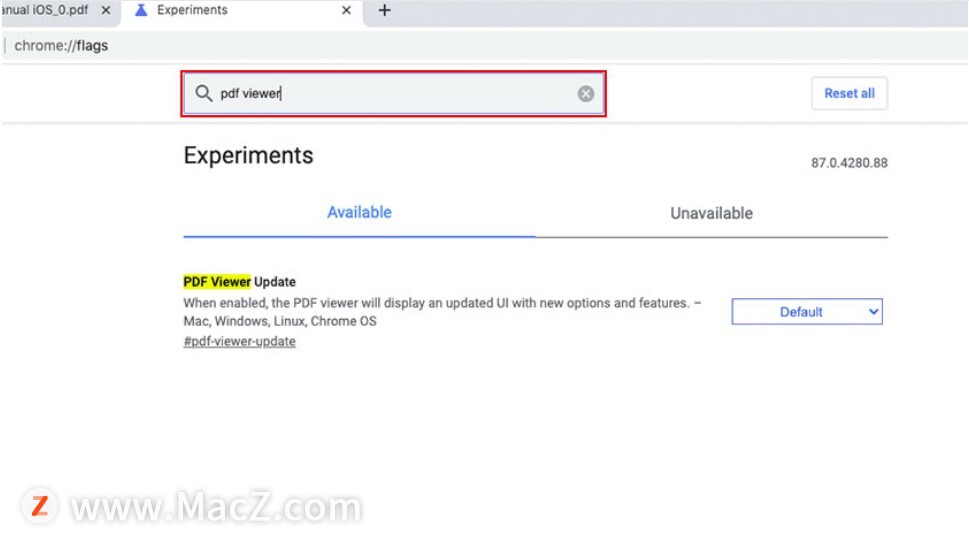Screen dimensions: 969x533
Task: Select the Available tab
Action: pyautogui.click(x=359, y=213)
